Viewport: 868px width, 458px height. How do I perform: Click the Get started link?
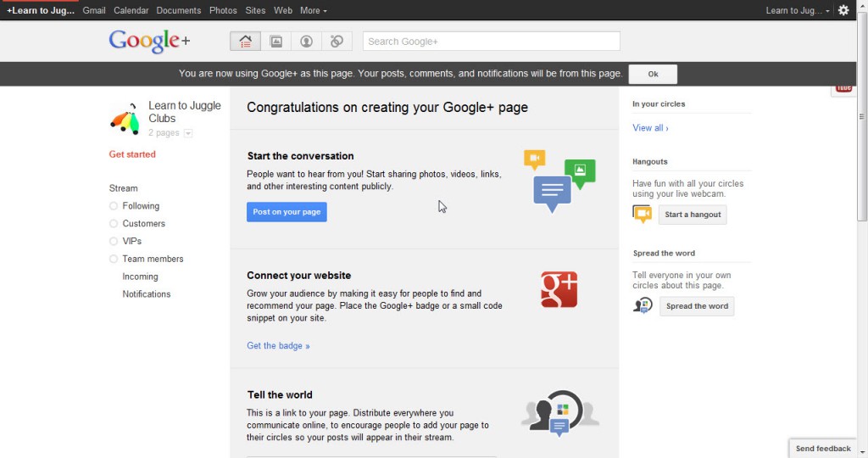click(132, 154)
